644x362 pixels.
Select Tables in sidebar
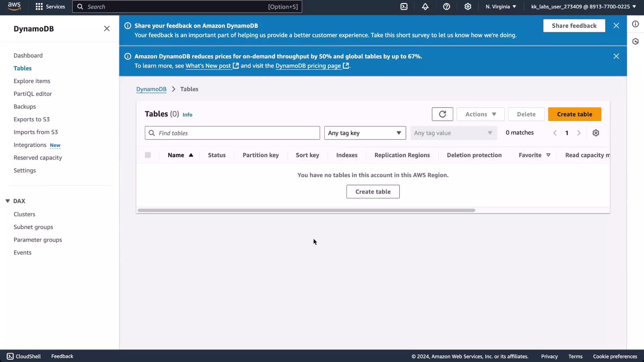pyautogui.click(x=22, y=68)
